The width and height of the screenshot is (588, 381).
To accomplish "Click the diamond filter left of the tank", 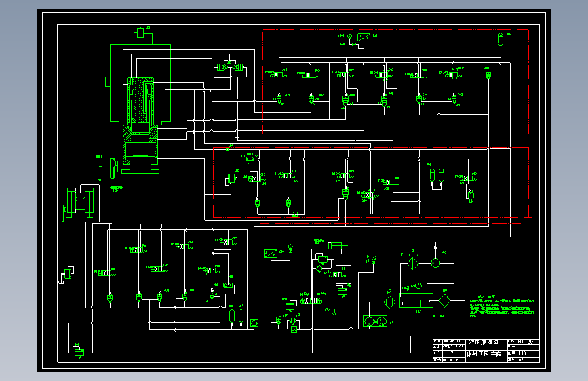I will click(x=389, y=302).
